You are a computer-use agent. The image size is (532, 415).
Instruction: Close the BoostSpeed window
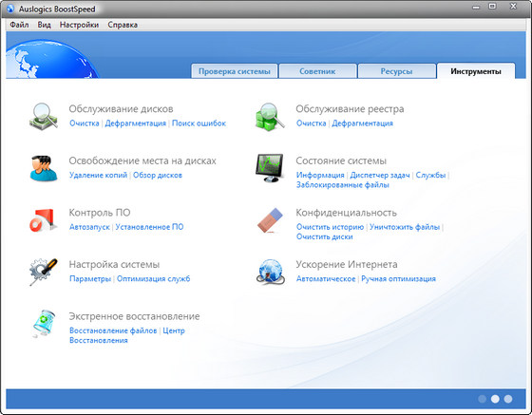pyautogui.click(x=513, y=6)
